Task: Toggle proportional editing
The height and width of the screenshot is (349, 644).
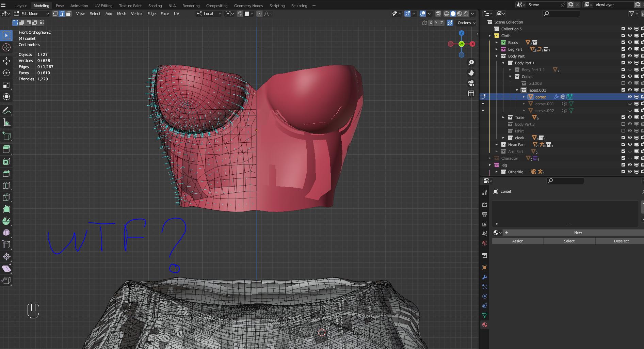Action: [x=259, y=14]
